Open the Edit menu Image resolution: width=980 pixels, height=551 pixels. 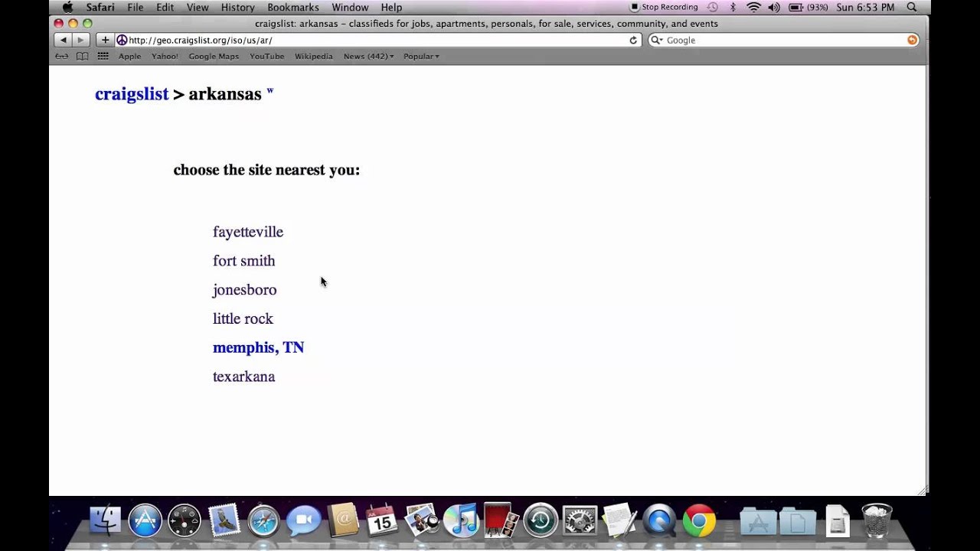pos(165,8)
